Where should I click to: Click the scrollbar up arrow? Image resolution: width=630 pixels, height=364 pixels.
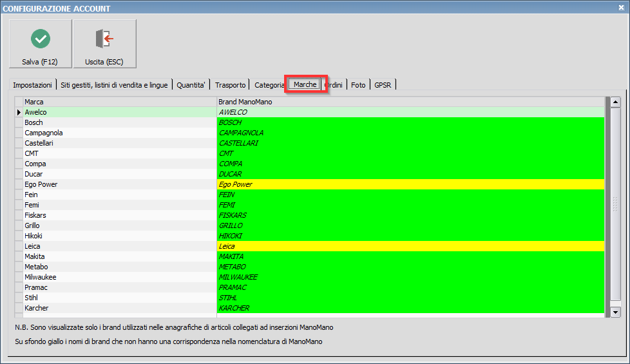615,102
